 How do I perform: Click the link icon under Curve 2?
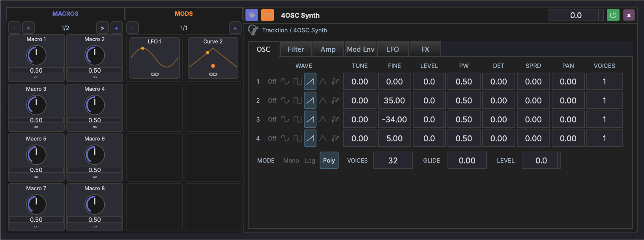(213, 74)
